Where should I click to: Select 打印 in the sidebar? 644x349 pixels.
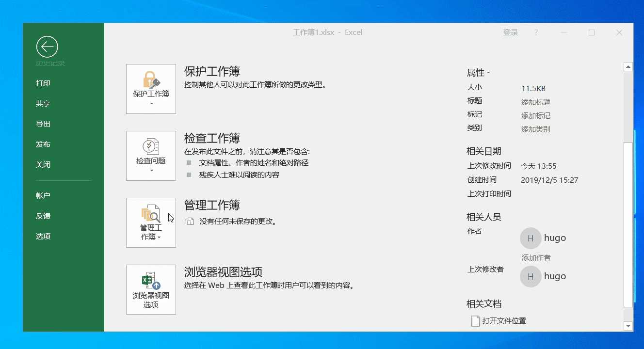point(43,83)
